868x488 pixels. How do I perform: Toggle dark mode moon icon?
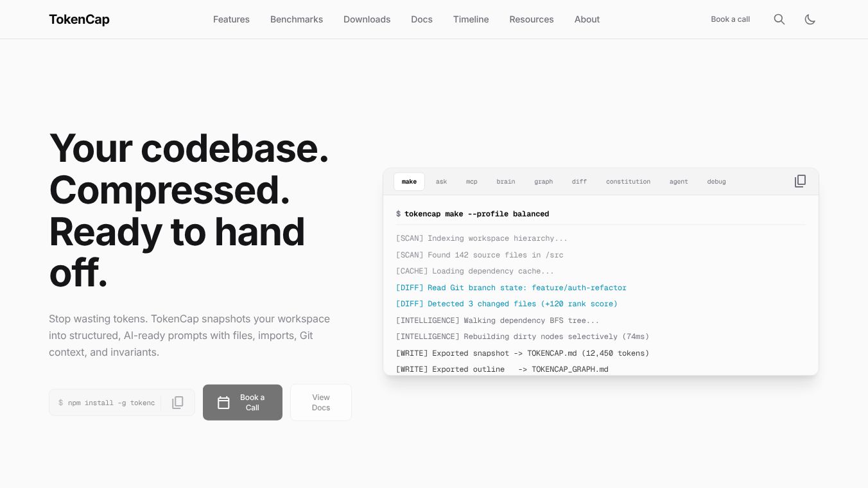[x=810, y=19]
